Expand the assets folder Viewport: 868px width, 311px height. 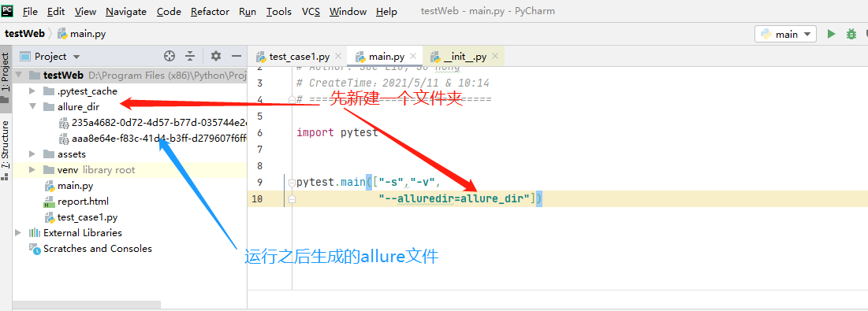pyautogui.click(x=32, y=154)
